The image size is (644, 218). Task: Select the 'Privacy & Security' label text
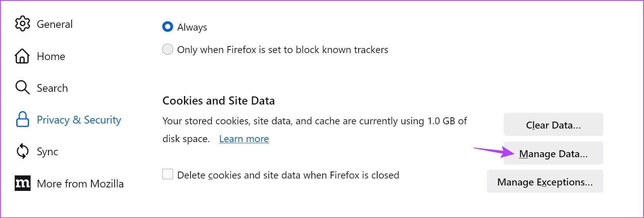79,120
